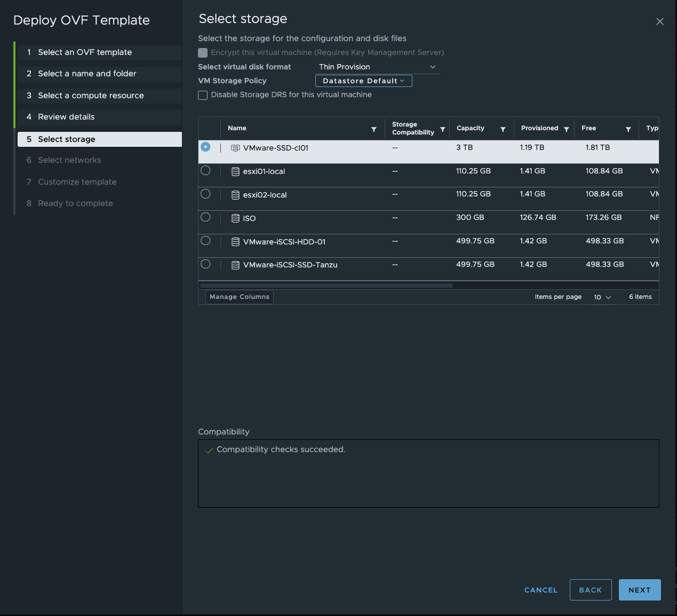Screen dimensions: 677x616
Task: Change the items per page dropdown
Action: click(602, 297)
